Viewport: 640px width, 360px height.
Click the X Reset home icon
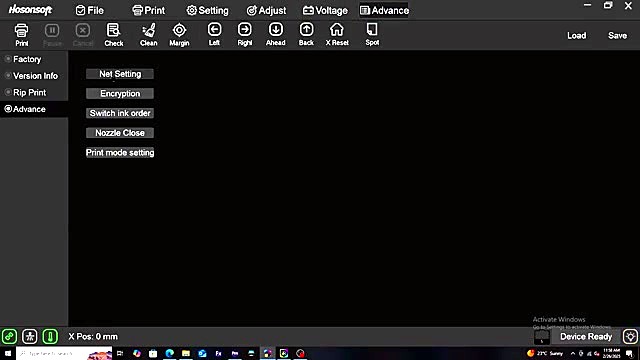pyautogui.click(x=337, y=34)
